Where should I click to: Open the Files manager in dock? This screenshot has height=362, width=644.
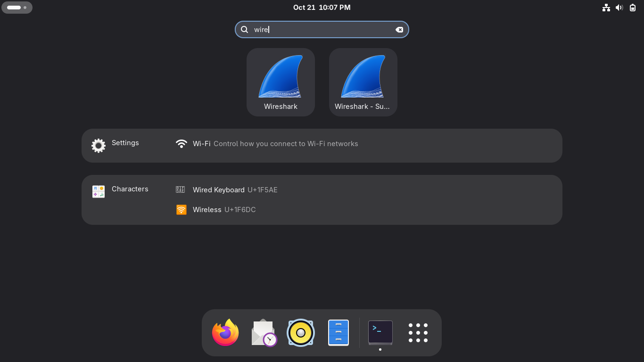click(339, 332)
